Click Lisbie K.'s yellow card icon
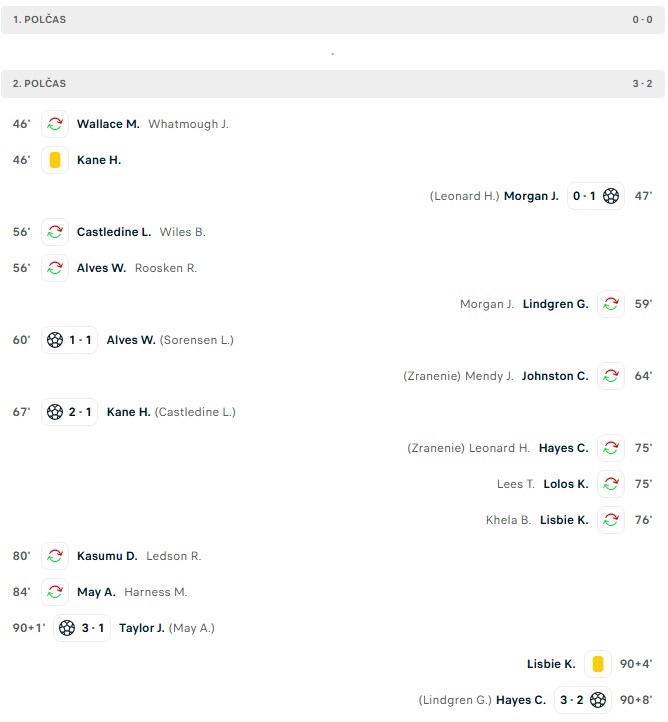668x722 pixels. (x=598, y=664)
